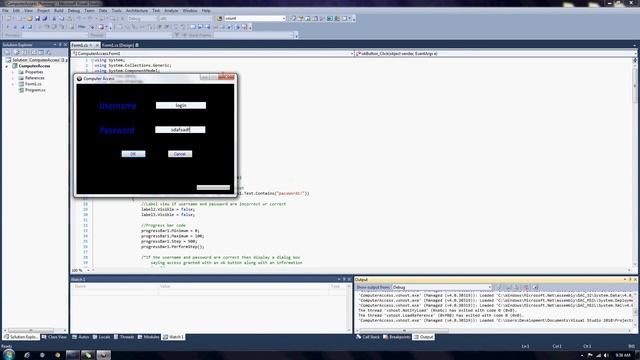Open the Debug solution configuration dropdown
640x360 pixels.
pos(142,18)
